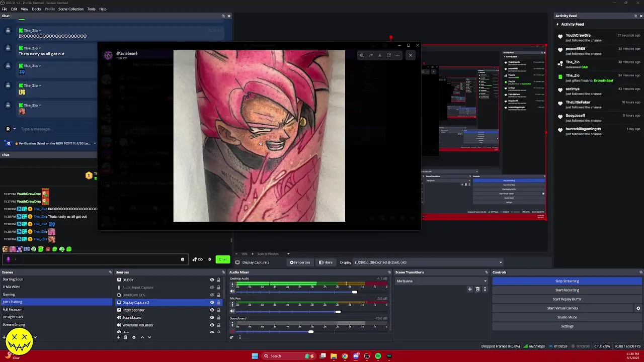
Task: Send message with green Chat button
Action: click(223, 259)
